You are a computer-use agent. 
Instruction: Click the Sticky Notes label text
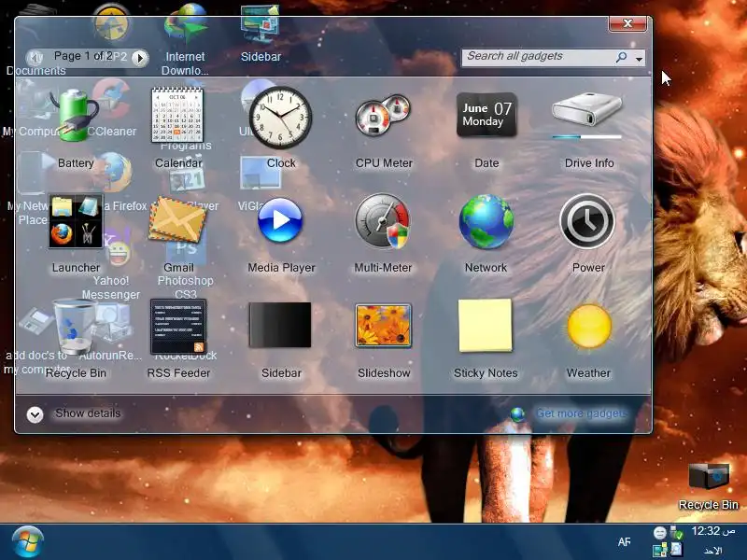(486, 372)
